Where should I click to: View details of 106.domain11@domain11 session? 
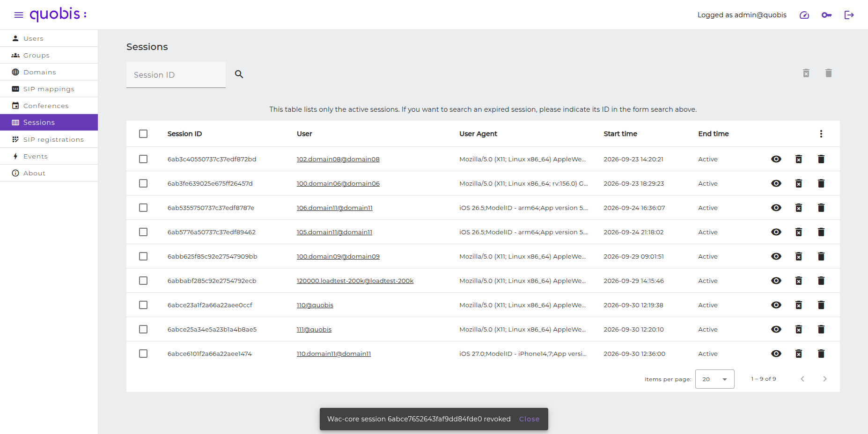776,208
